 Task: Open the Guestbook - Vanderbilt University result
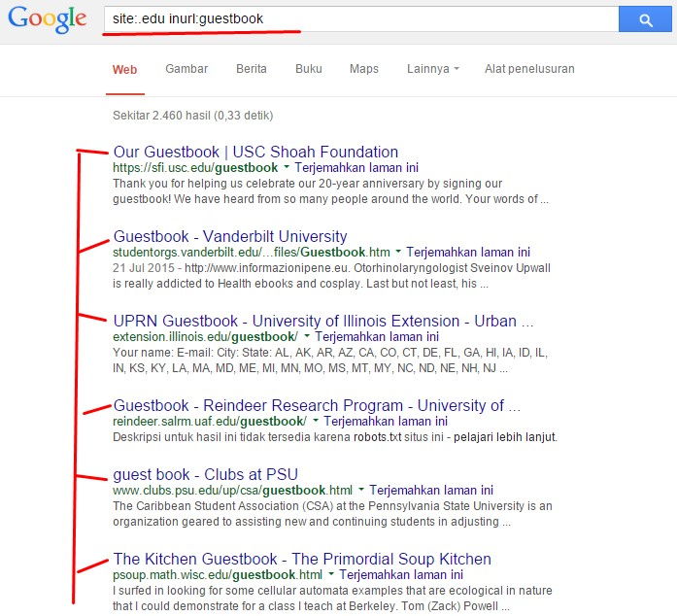coord(230,237)
